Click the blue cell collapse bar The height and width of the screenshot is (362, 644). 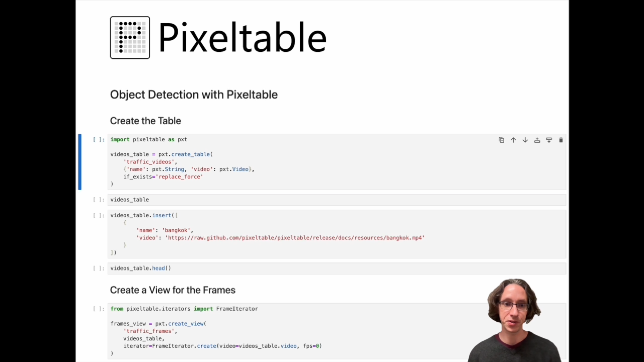(79, 162)
